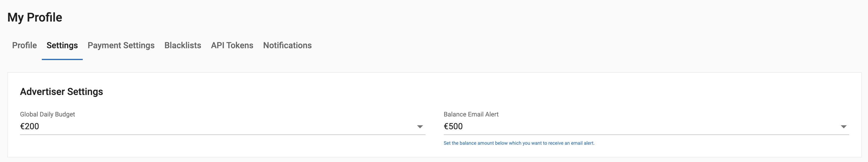This screenshot has width=868, height=162.
Task: Click the My Profile page heading
Action: pos(35,18)
